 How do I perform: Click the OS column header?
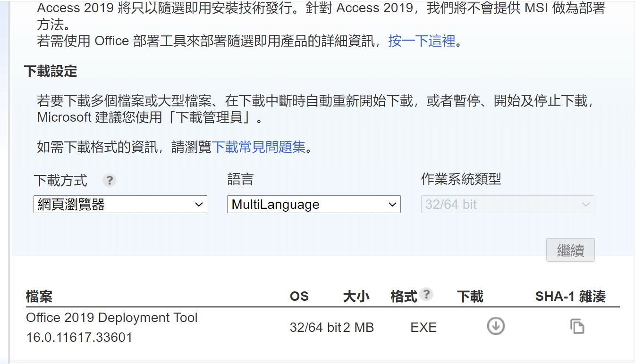[299, 297]
